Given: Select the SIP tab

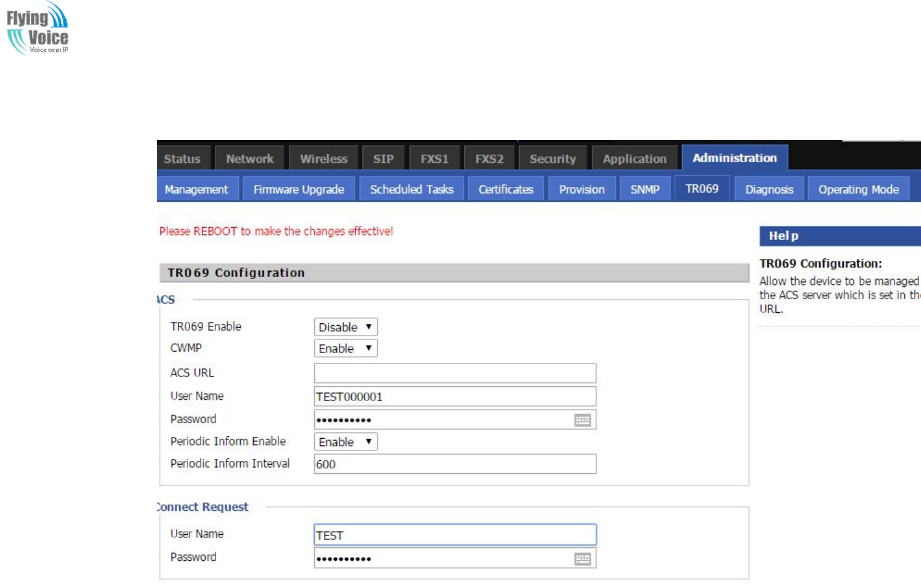Looking at the screenshot, I should [x=383, y=159].
